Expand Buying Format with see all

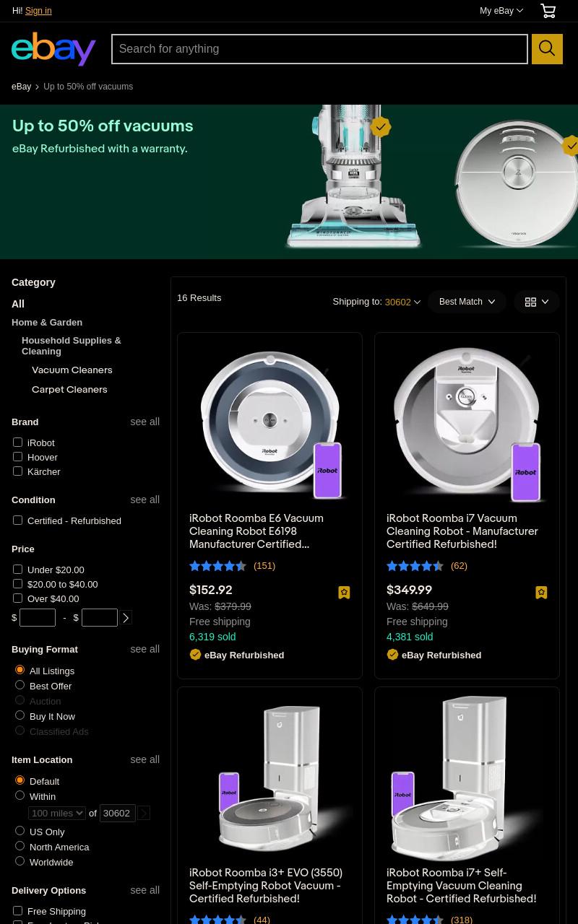coord(144,649)
